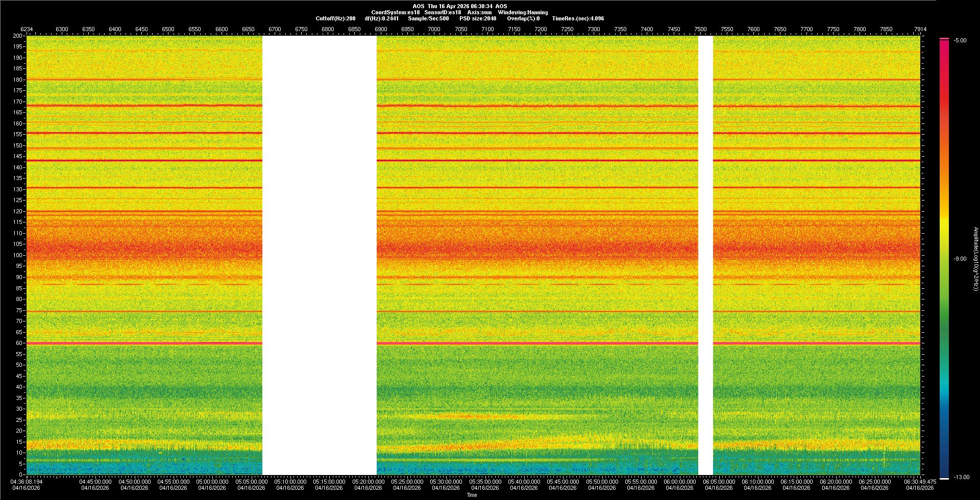Select the 06:00:00.000 time axis label
980x500 pixels.
click(680, 482)
